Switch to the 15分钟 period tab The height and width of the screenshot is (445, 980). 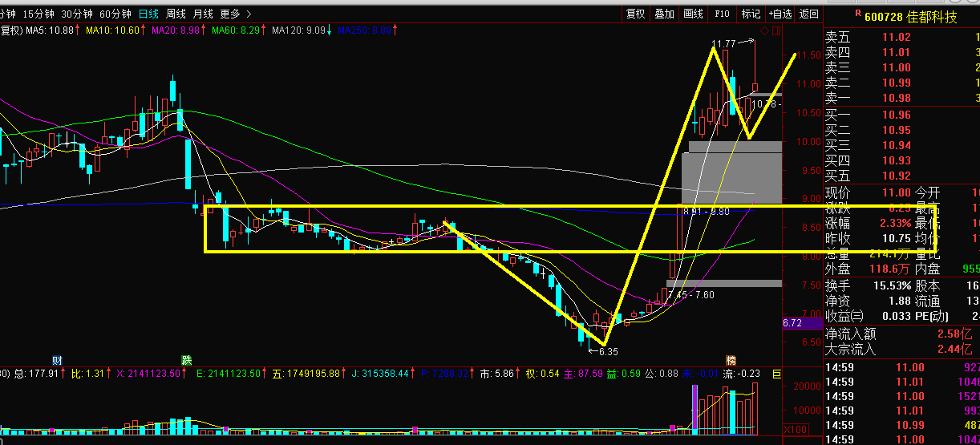pyautogui.click(x=38, y=14)
